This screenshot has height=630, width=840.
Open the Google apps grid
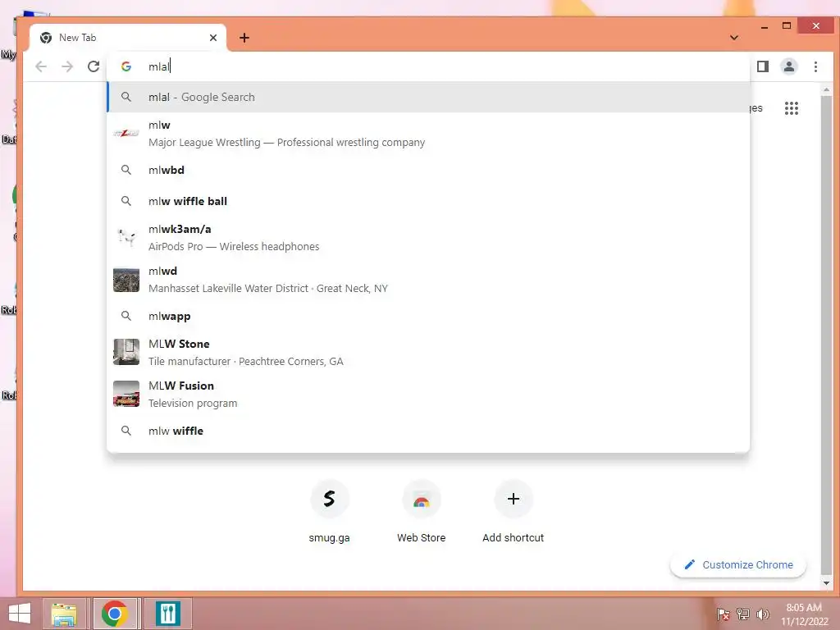792,108
